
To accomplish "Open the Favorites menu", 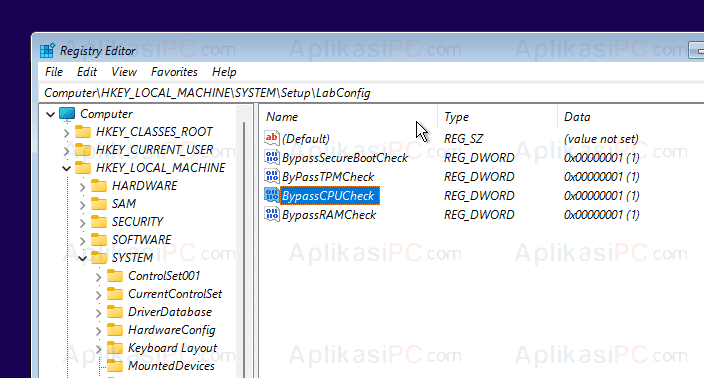I will (174, 72).
